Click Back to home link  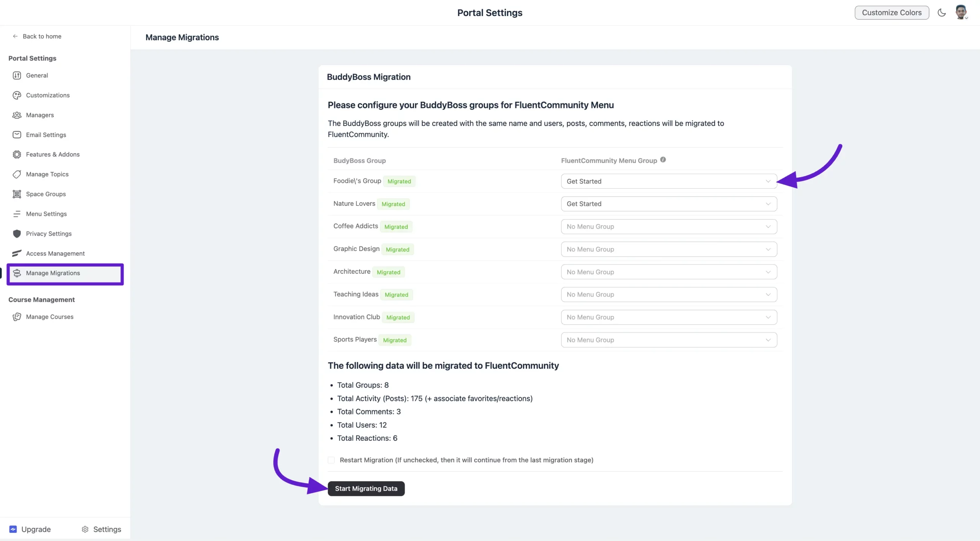click(x=37, y=36)
